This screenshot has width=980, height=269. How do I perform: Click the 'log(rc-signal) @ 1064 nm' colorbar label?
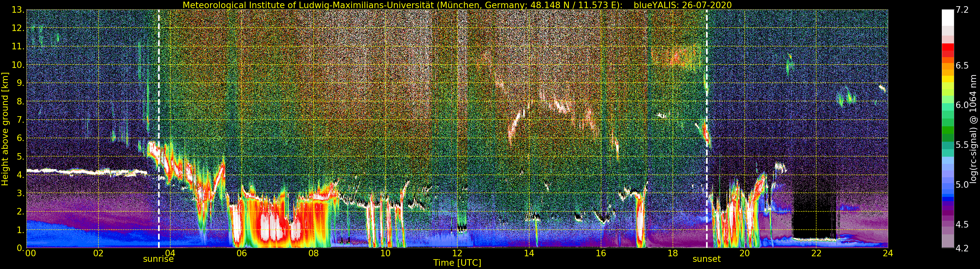pyautogui.click(x=973, y=129)
